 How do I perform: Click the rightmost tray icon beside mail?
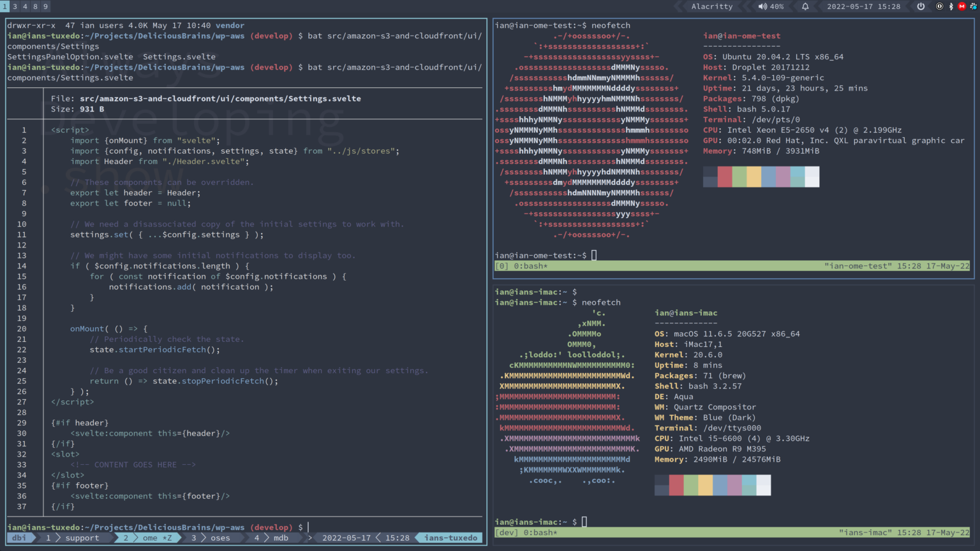[x=974, y=6]
